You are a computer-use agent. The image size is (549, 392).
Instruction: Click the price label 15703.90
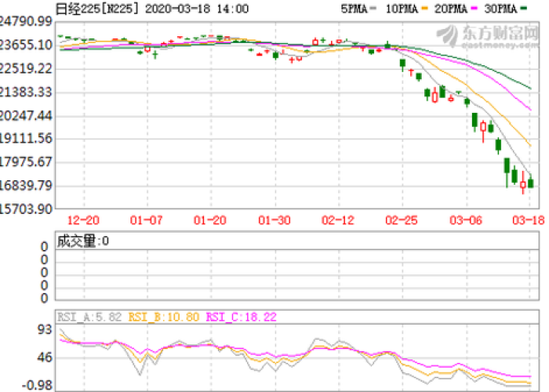(x=26, y=209)
